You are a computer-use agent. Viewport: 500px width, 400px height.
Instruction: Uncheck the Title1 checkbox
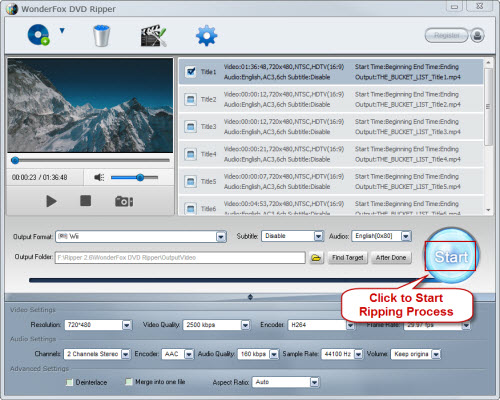(x=191, y=71)
